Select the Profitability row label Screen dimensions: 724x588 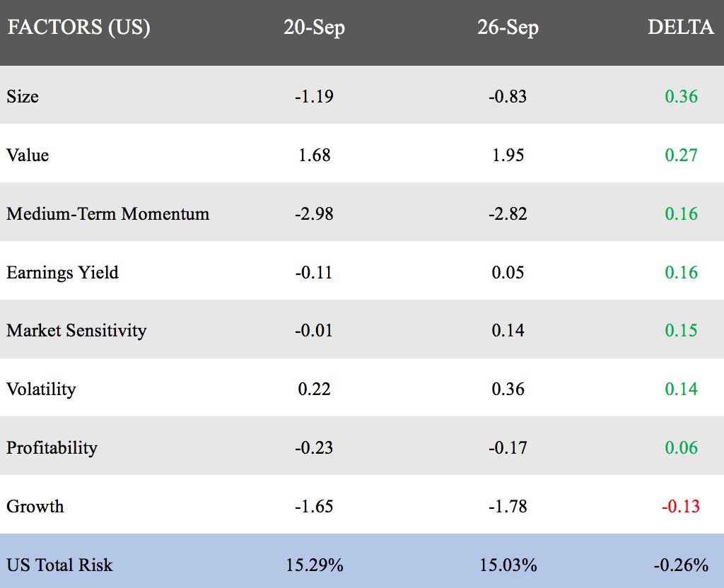pyautogui.click(x=52, y=447)
